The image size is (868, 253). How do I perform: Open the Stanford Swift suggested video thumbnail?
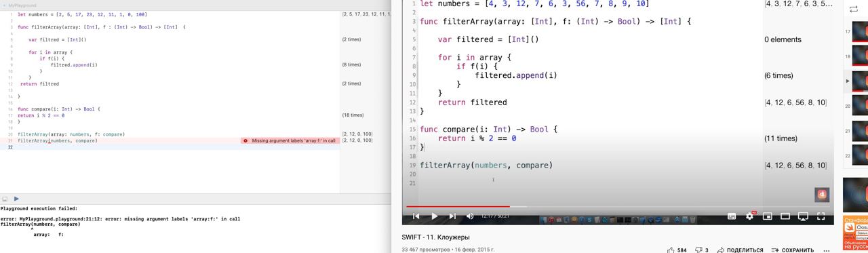pos(855,233)
